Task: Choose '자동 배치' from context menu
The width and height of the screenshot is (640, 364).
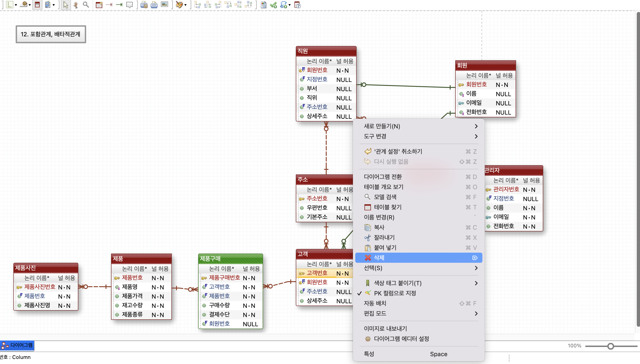Action: [419, 303]
